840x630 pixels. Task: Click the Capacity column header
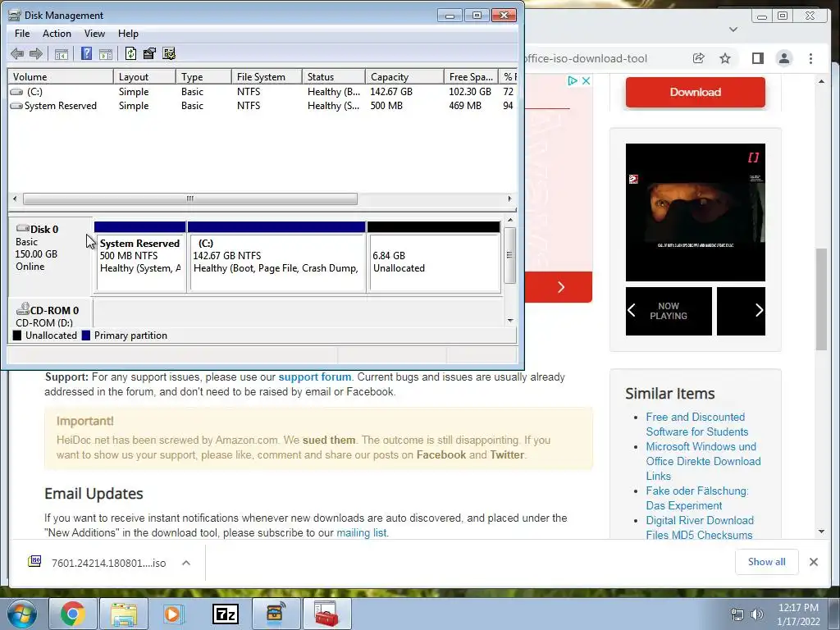404,76
